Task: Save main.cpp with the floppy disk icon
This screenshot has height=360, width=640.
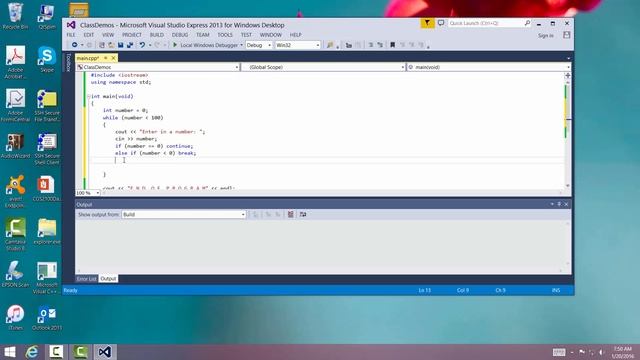Action: [121, 45]
